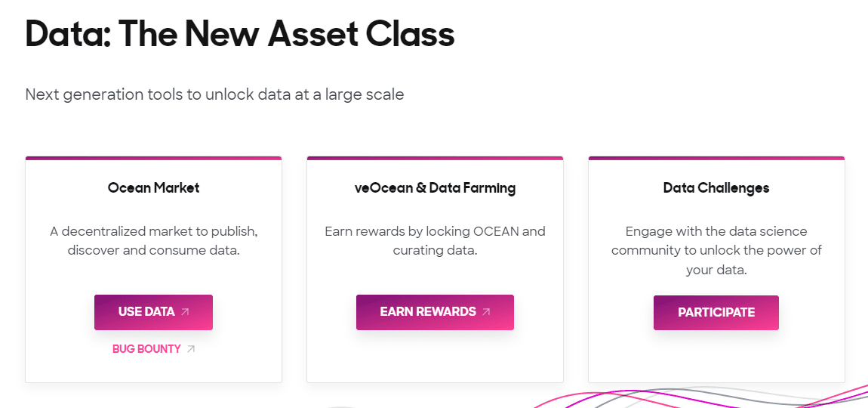The image size is (868, 408).
Task: Select the Data Challenges card title
Action: click(716, 188)
